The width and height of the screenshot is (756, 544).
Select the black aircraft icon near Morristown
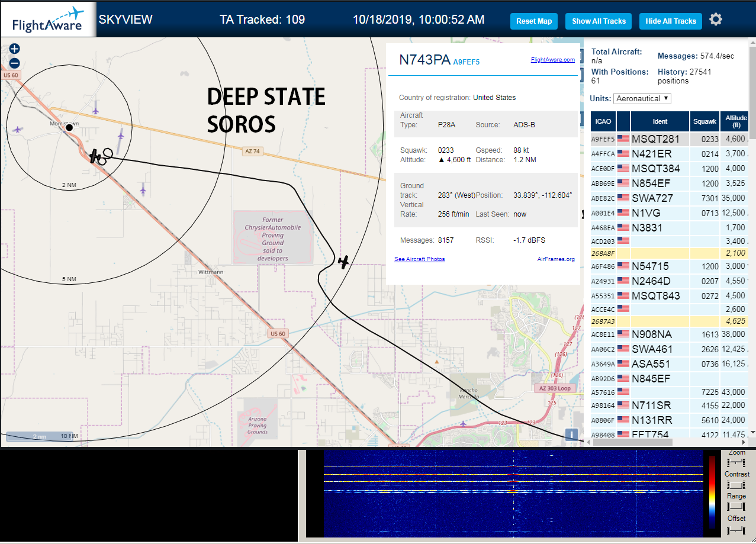click(95, 156)
